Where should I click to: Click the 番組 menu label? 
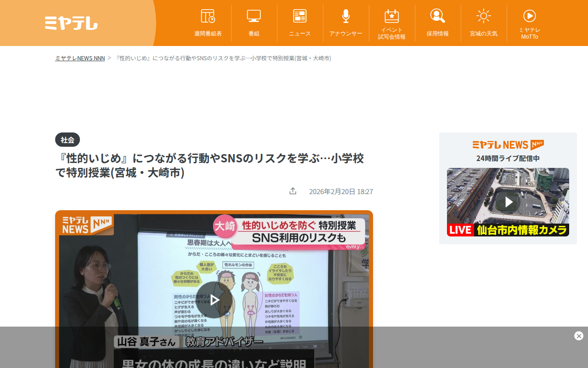254,34
